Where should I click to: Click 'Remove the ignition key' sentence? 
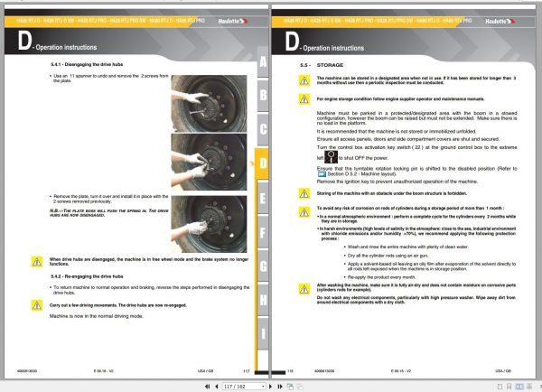pyautogui.click(x=397, y=182)
